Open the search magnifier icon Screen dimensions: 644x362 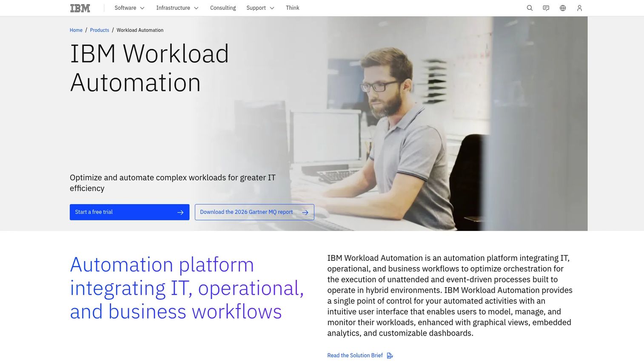(x=530, y=8)
